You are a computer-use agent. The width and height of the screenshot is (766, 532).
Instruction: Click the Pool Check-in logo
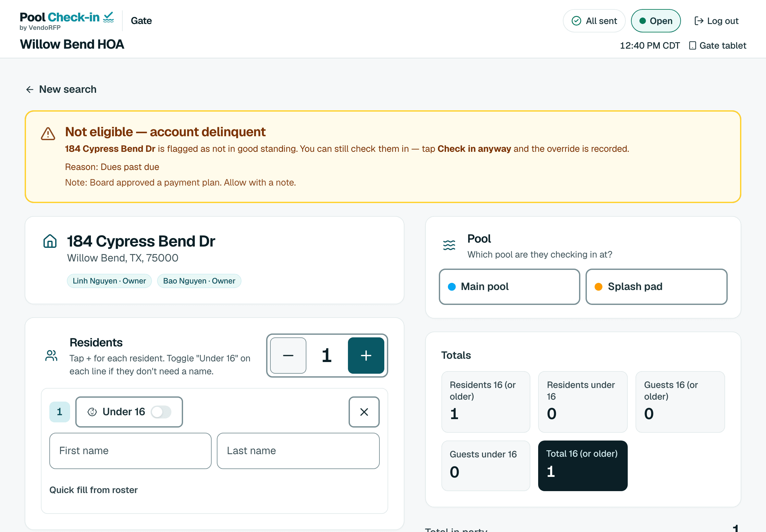tap(67, 21)
